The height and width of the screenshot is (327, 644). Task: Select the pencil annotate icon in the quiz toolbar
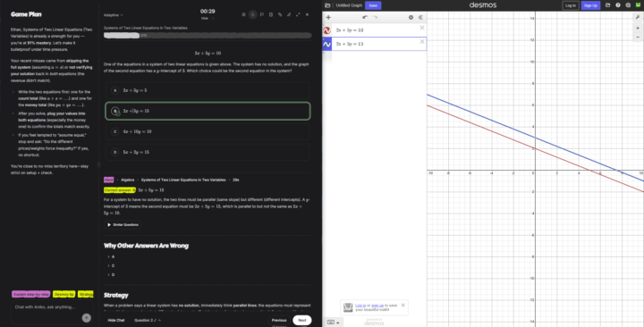(289, 15)
